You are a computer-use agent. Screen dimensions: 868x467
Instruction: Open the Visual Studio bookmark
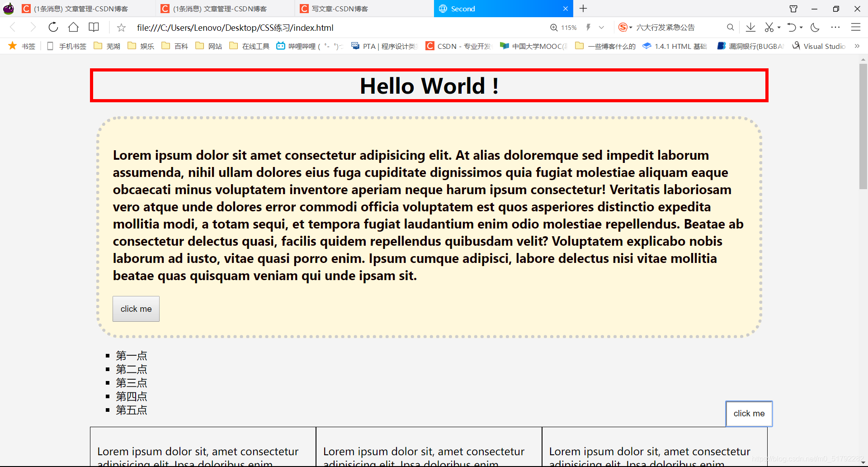[x=819, y=46]
